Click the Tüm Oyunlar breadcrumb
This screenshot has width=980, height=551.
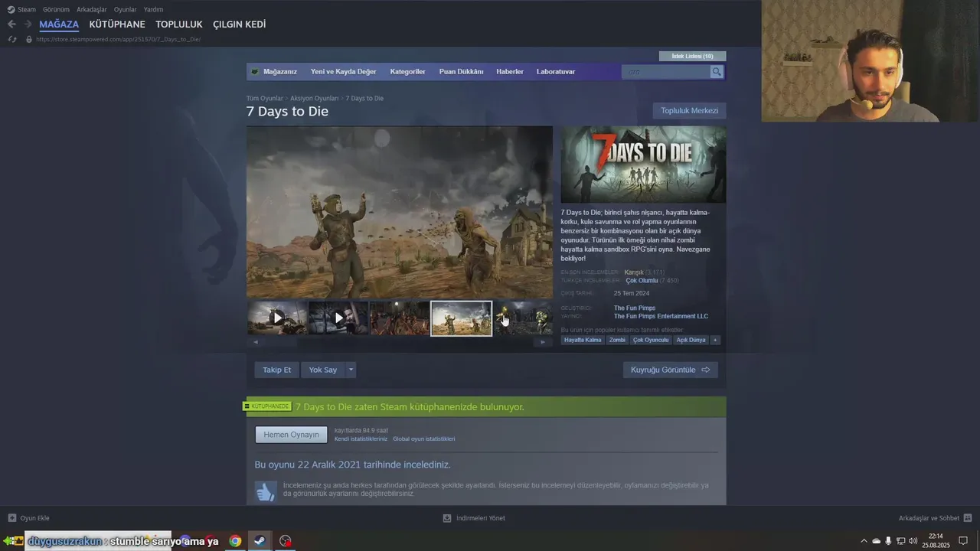[264, 99]
